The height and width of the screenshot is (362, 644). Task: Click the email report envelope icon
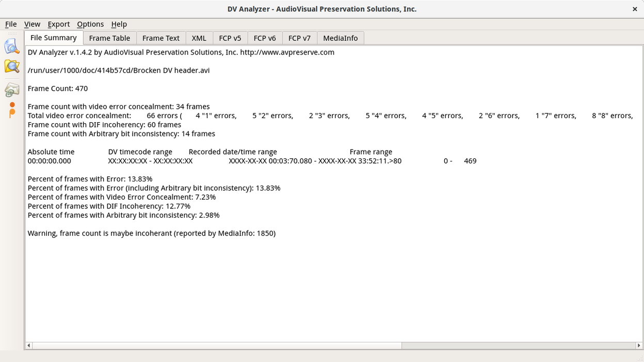coord(11,90)
